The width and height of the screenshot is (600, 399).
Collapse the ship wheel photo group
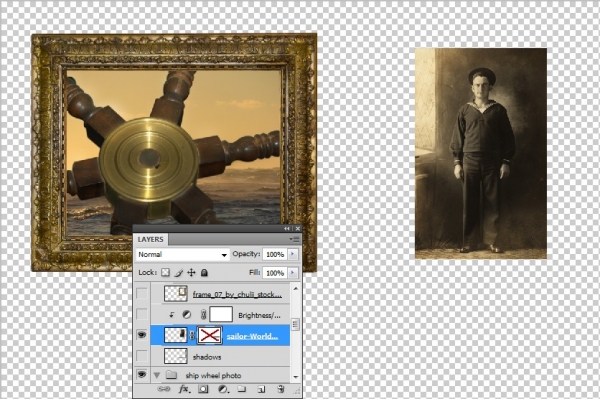[157, 375]
